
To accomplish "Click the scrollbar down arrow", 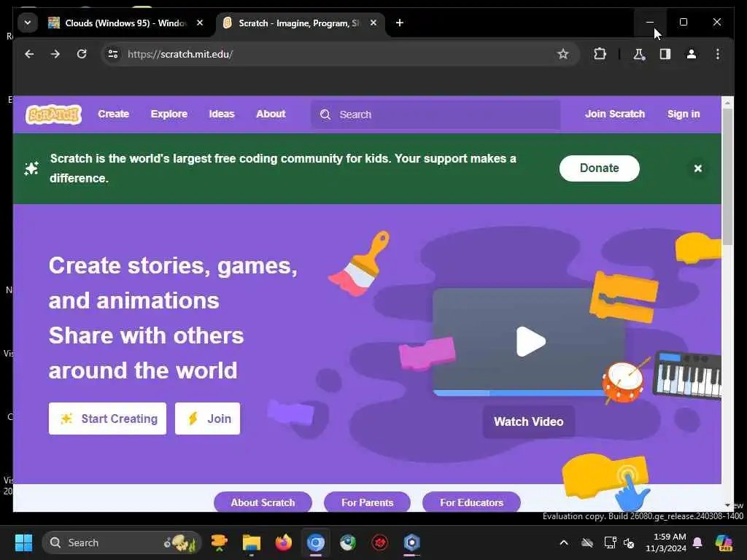I will pos(727,505).
